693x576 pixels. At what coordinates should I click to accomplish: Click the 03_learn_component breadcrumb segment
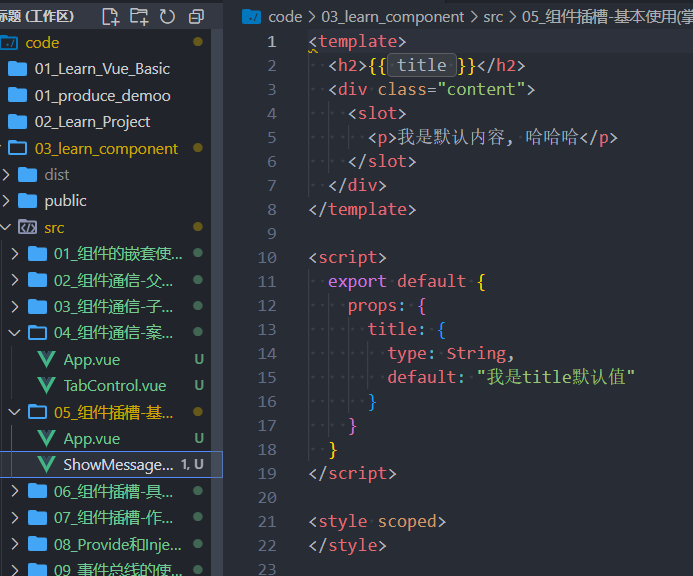[392, 17]
